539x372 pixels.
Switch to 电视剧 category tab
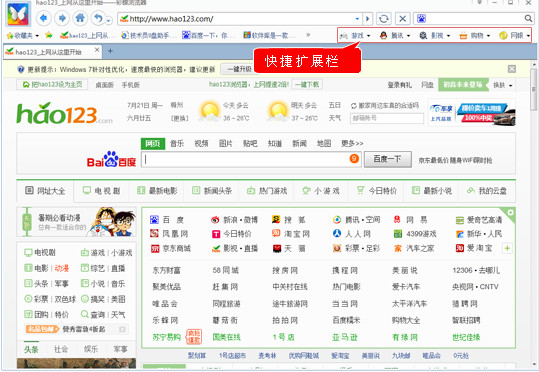click(x=101, y=191)
